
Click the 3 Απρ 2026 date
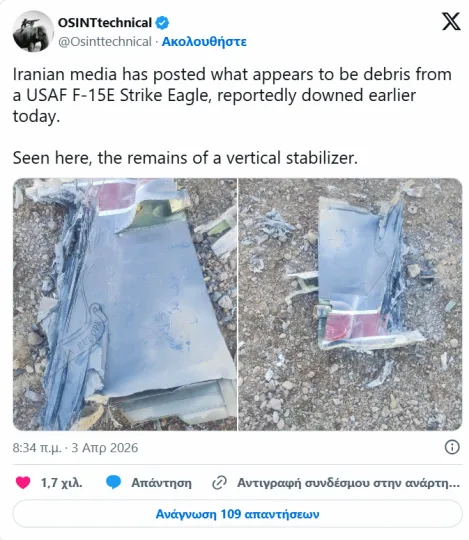pos(105,448)
